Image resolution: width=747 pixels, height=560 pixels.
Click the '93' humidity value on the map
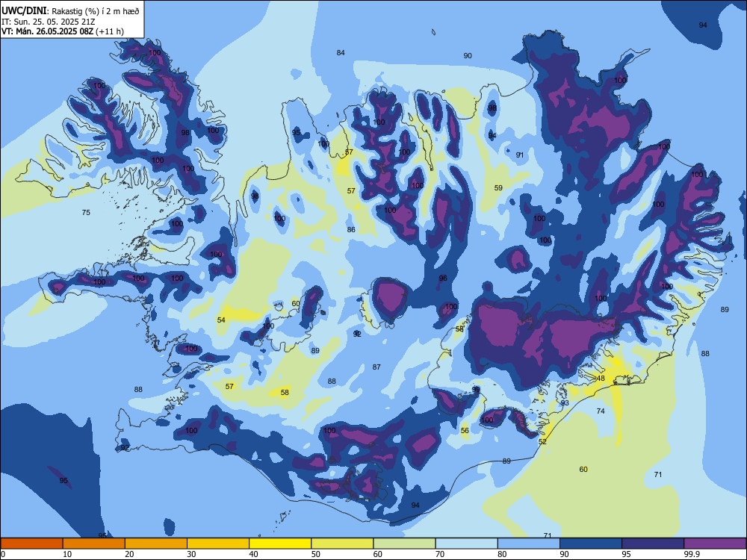click(565, 403)
